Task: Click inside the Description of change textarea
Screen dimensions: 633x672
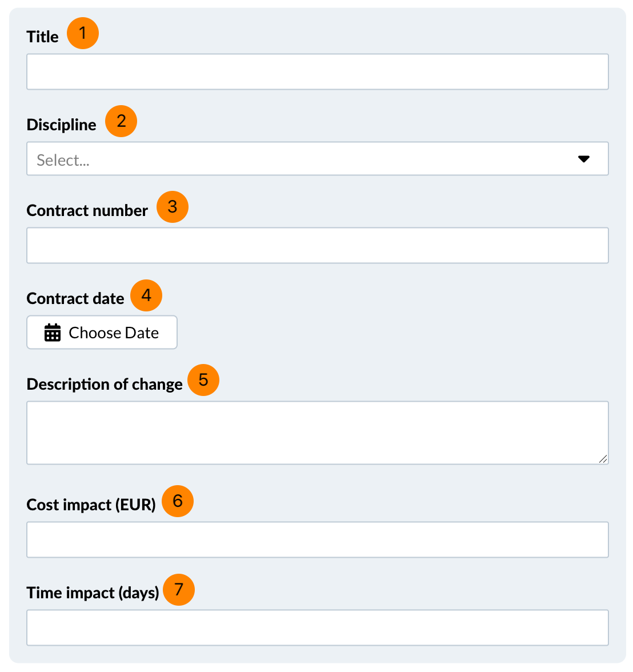Action: pos(317,433)
